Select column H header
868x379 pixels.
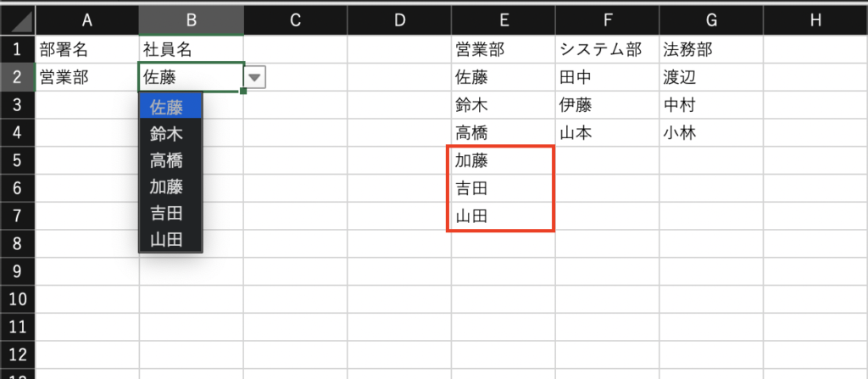pyautogui.click(x=815, y=21)
